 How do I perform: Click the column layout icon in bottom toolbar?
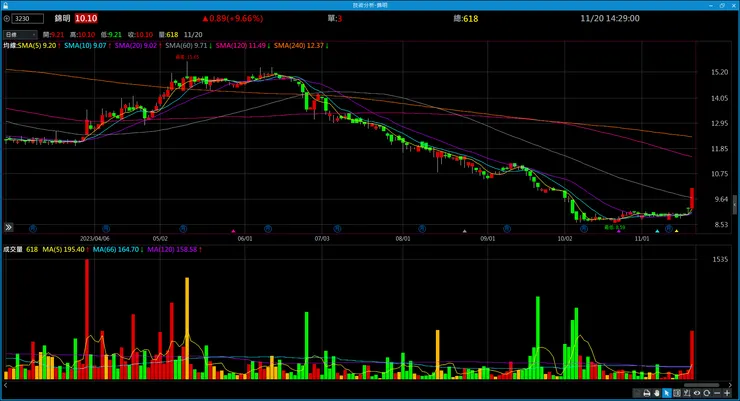pyautogui.click(x=677, y=393)
